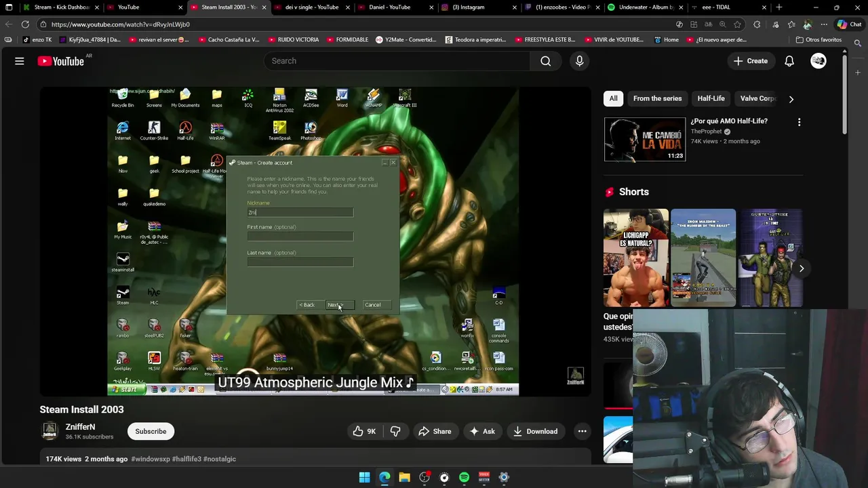Open TheProphet channel link
Image resolution: width=868 pixels, height=488 pixels.
706,131
